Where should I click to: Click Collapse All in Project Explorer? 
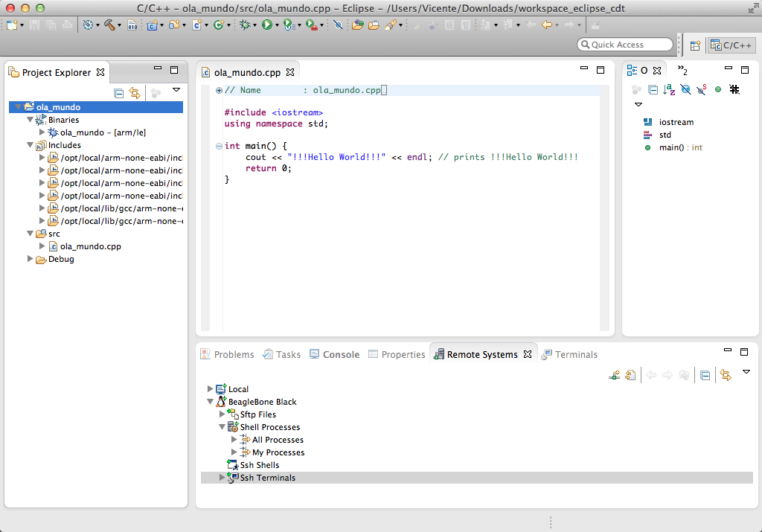[x=118, y=93]
